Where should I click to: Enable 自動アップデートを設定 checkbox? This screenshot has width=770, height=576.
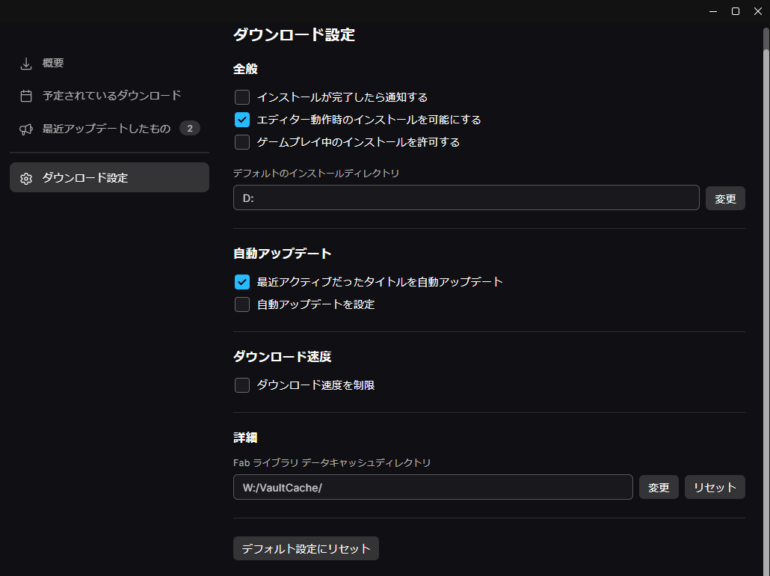click(242, 304)
